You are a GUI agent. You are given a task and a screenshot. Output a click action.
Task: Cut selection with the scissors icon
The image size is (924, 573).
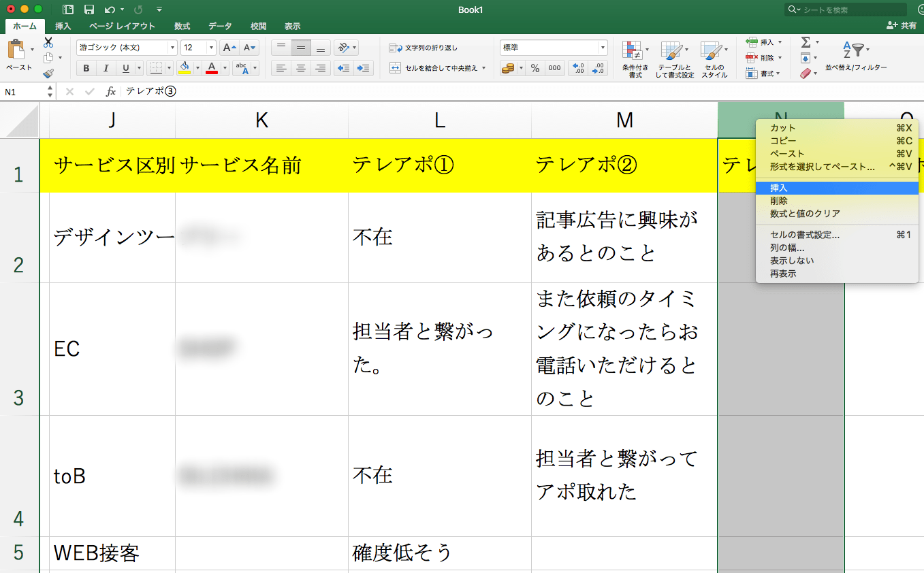click(x=48, y=42)
